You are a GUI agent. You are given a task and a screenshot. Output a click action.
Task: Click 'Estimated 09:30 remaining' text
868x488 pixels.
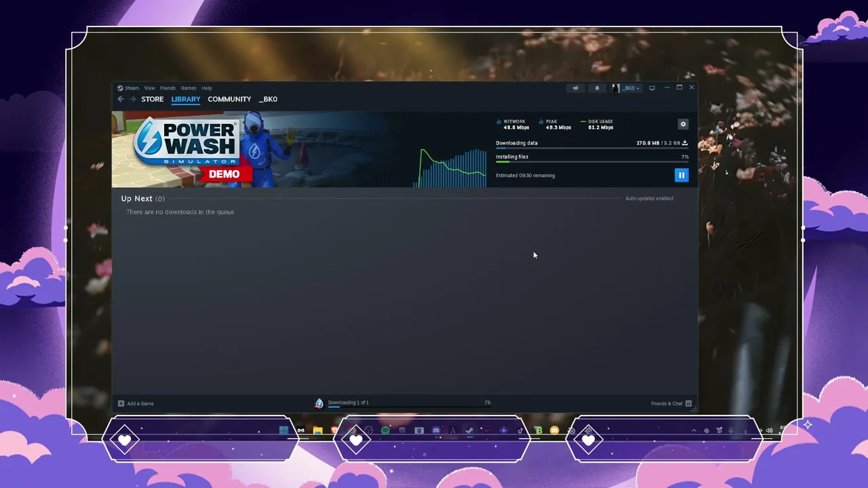pos(526,176)
